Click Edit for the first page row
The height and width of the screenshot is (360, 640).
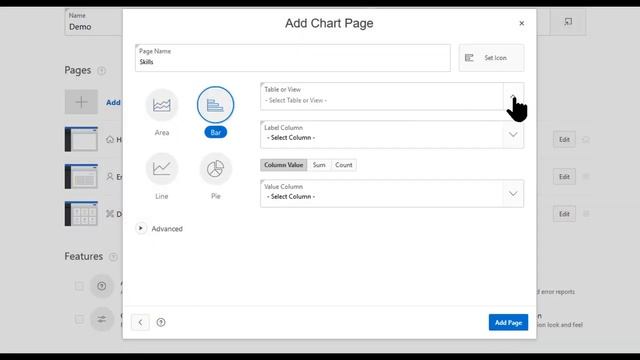(564, 140)
